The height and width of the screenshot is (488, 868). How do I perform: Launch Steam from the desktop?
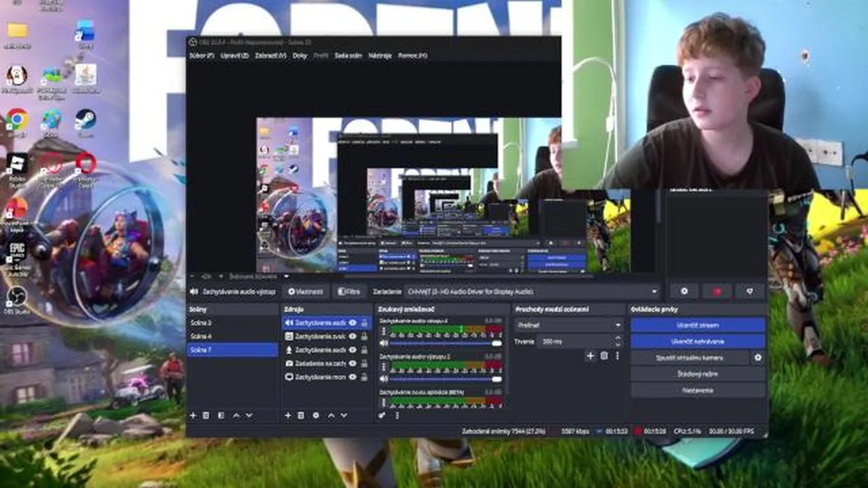click(85, 121)
